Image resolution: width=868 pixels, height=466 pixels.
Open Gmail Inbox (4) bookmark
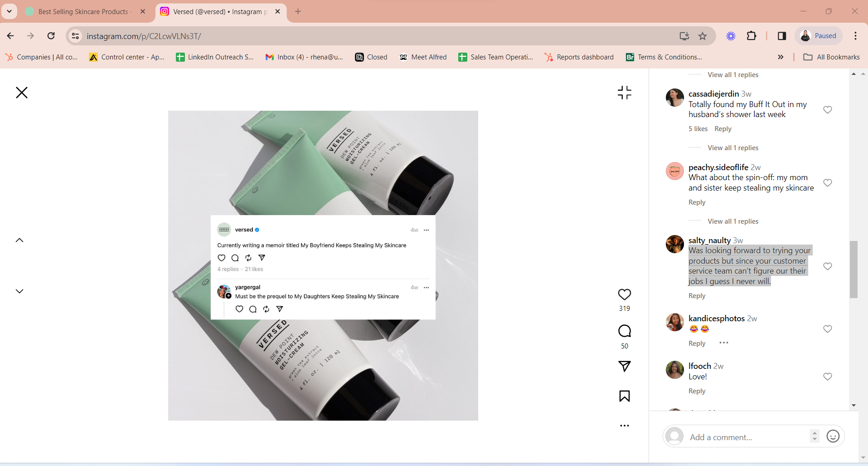[304, 57]
